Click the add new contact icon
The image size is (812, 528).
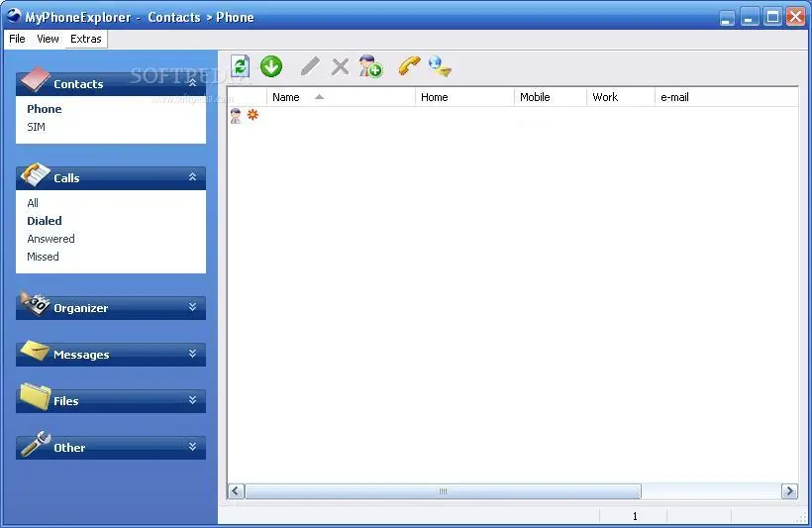pyautogui.click(x=370, y=66)
